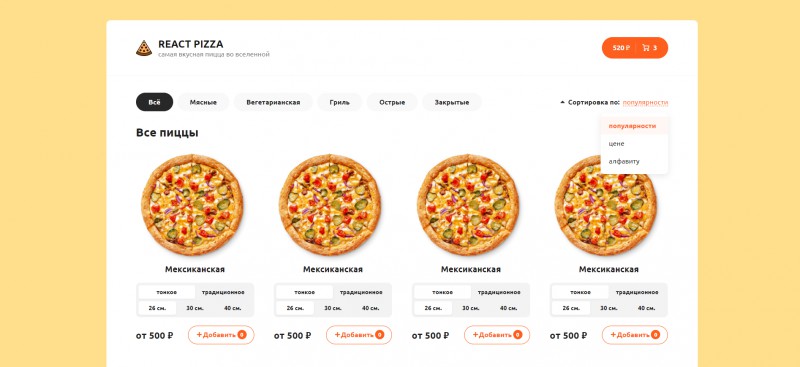Open the sort dropdown via популярности link
Viewport: 800px width, 367px height.
pyautogui.click(x=645, y=102)
